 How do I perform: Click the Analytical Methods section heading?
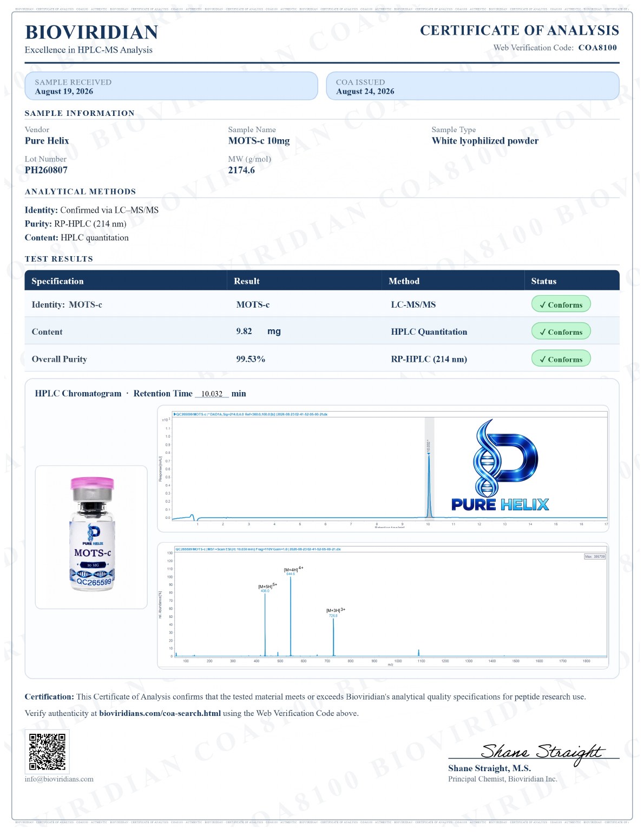81,193
